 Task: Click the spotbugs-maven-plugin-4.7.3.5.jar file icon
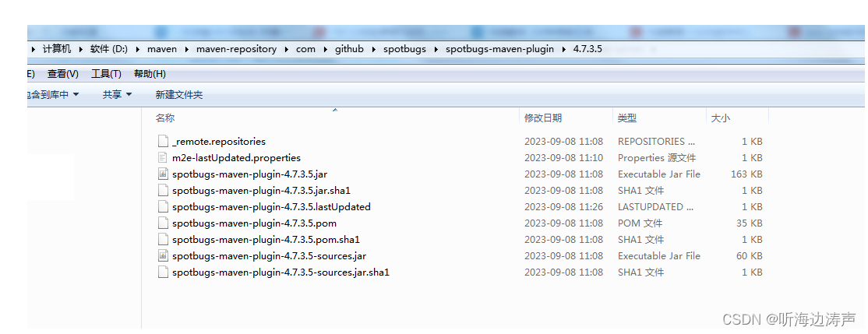pyautogui.click(x=163, y=174)
